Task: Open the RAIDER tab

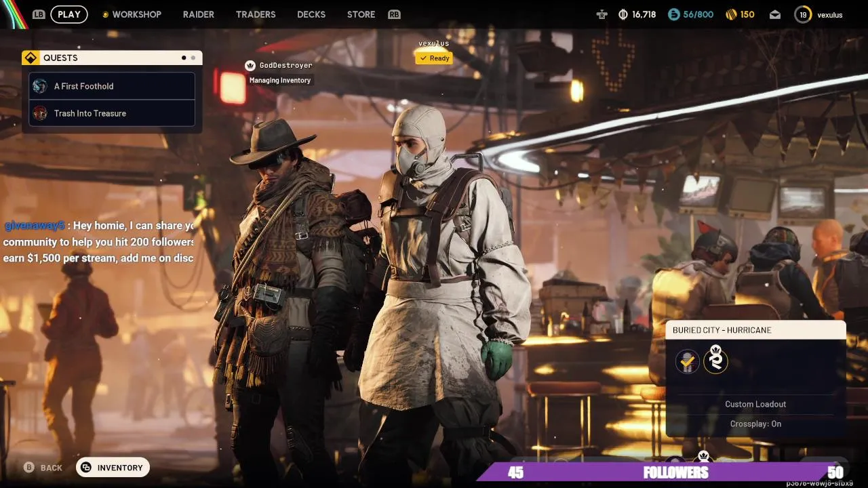Action: pyautogui.click(x=199, y=14)
